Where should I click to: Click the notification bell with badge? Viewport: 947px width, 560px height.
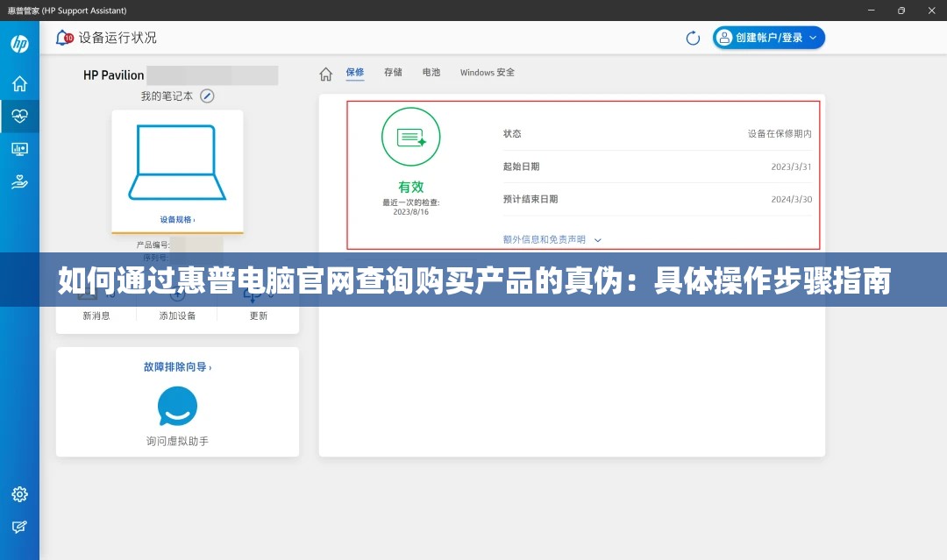tap(64, 38)
